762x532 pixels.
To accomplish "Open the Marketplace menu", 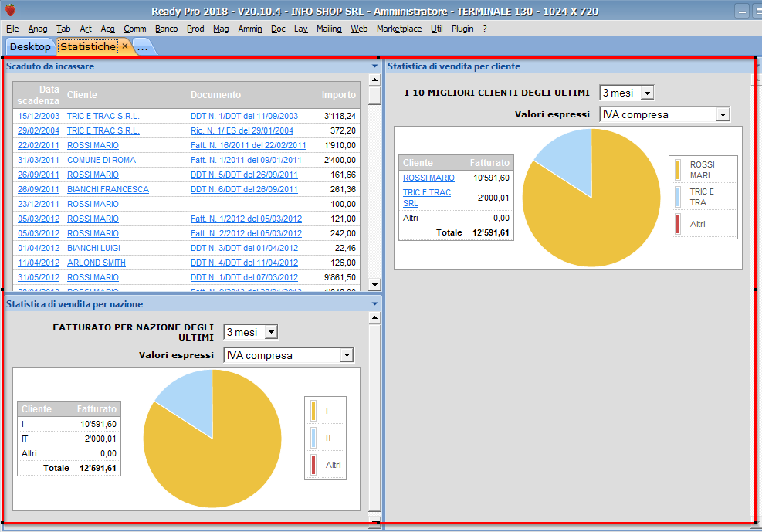I will click(x=399, y=29).
